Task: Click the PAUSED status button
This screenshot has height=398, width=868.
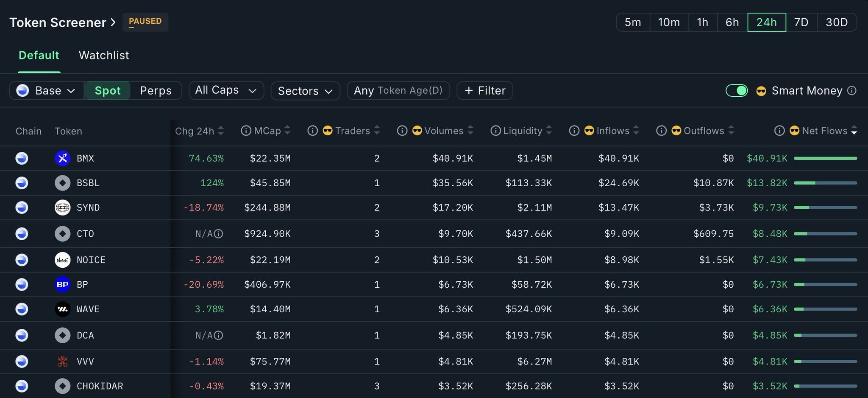Action: 145,22
